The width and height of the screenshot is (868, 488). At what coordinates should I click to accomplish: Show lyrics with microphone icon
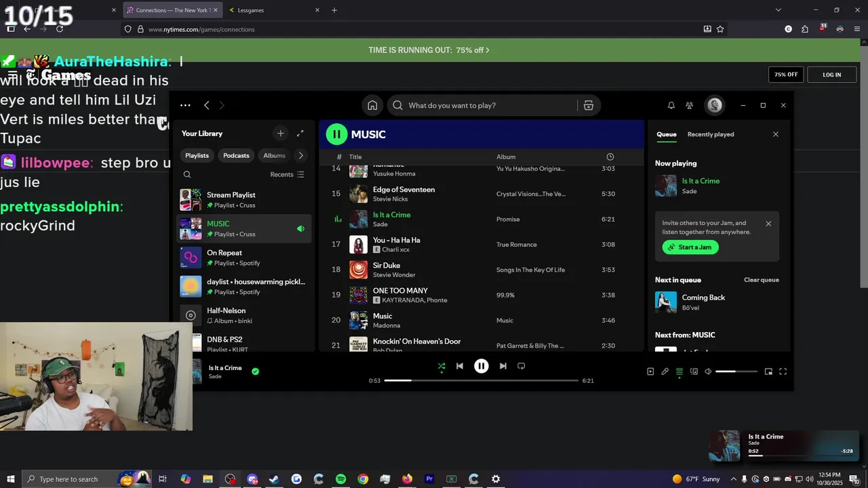coord(665,371)
